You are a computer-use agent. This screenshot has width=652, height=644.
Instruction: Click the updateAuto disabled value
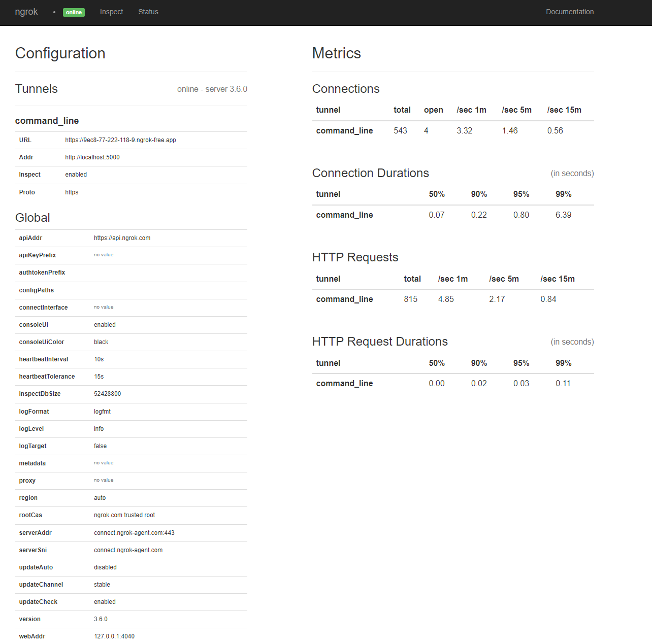[x=105, y=567]
